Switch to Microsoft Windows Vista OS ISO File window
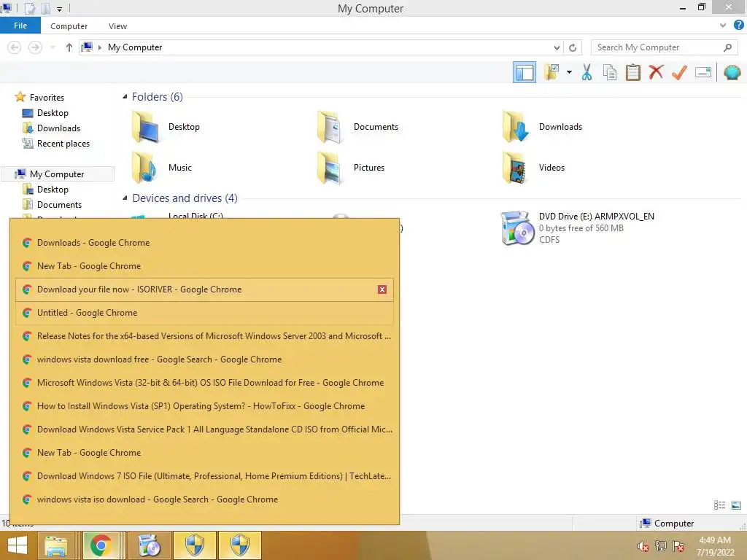Viewport: 747px width, 560px height. pos(205,383)
